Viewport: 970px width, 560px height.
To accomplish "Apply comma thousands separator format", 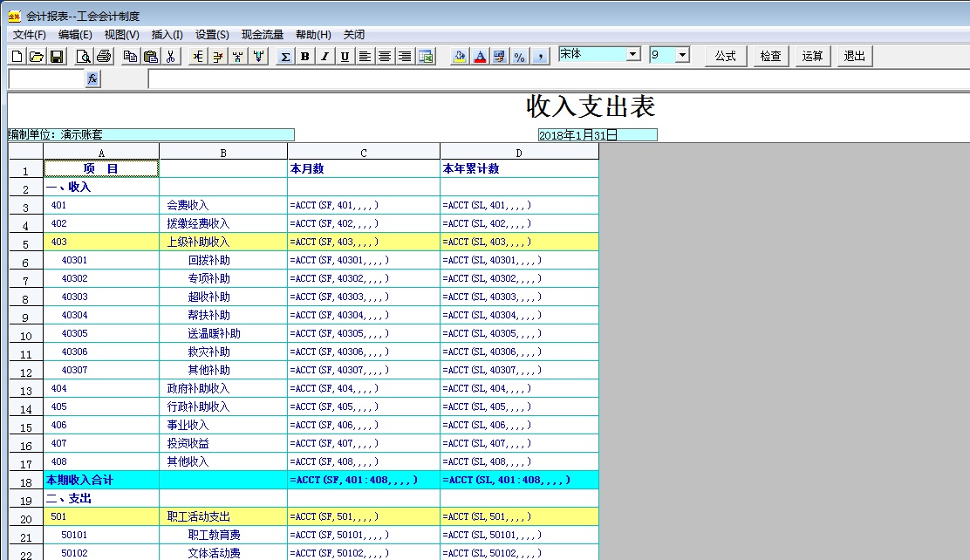I will coord(540,57).
